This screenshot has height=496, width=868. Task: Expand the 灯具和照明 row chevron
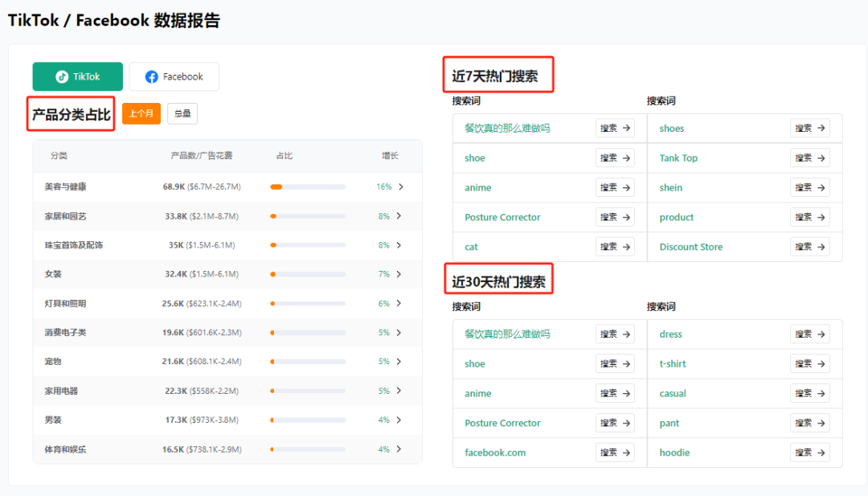point(399,303)
